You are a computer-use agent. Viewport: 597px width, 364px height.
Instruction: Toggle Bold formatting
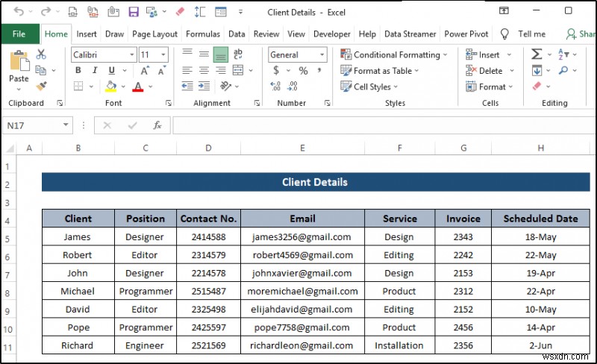(78, 70)
